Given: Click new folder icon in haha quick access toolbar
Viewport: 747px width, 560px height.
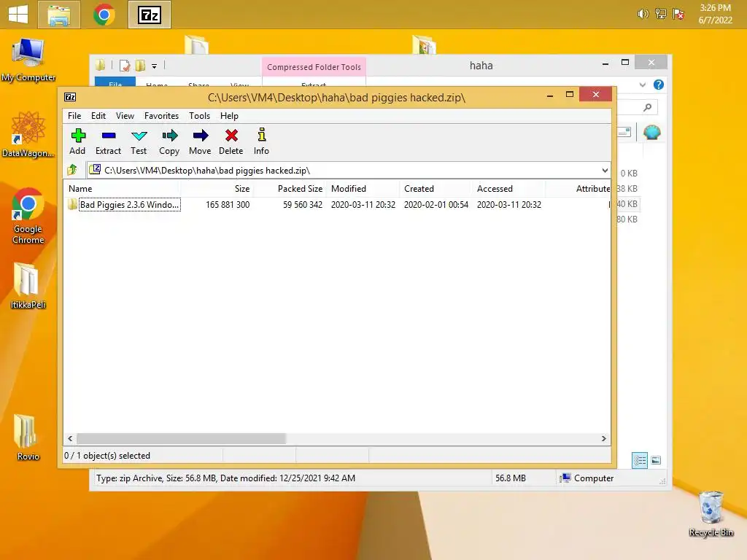Looking at the screenshot, I should (140, 66).
